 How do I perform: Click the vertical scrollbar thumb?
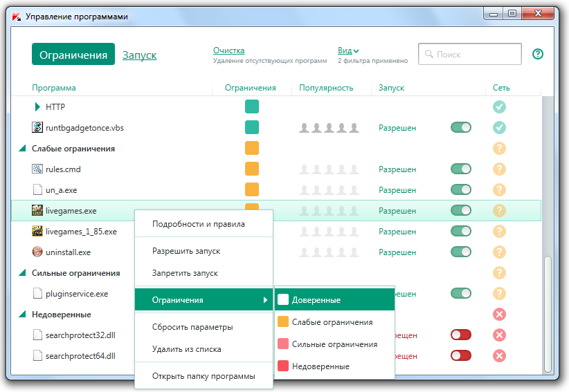(x=548, y=315)
